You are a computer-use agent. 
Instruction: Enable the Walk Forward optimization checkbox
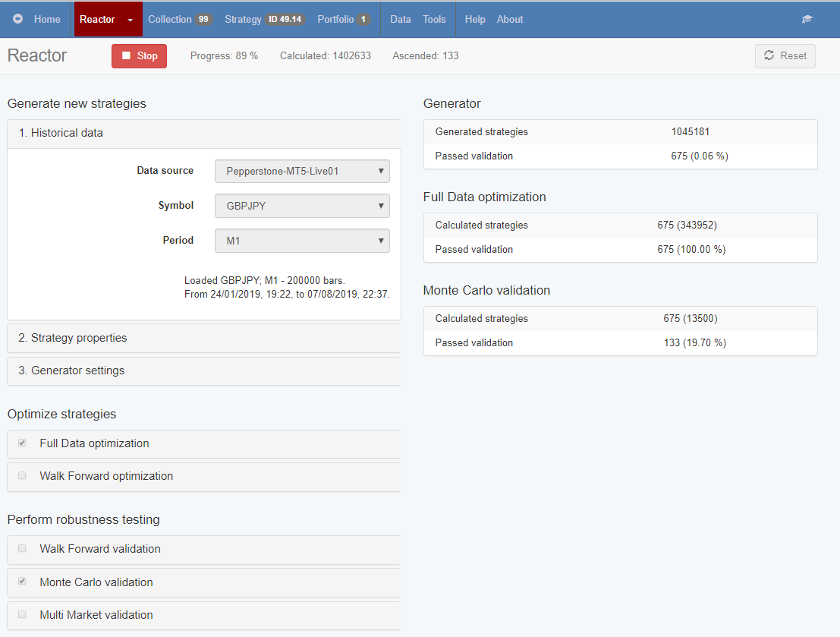(22, 475)
